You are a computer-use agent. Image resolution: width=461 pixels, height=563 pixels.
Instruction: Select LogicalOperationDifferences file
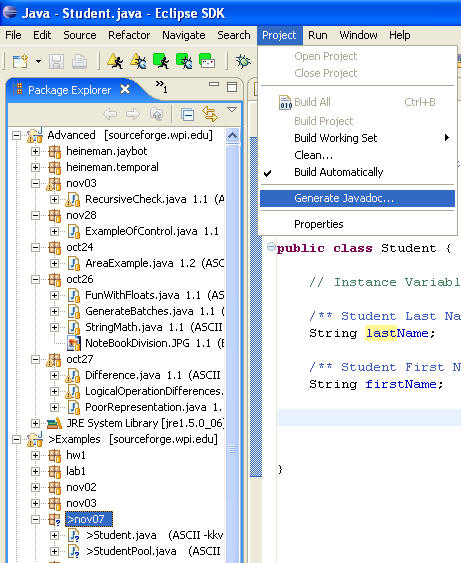click(154, 391)
